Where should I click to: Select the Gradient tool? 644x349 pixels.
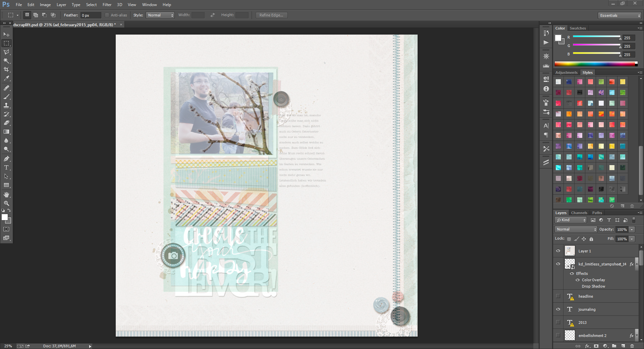pos(6,132)
